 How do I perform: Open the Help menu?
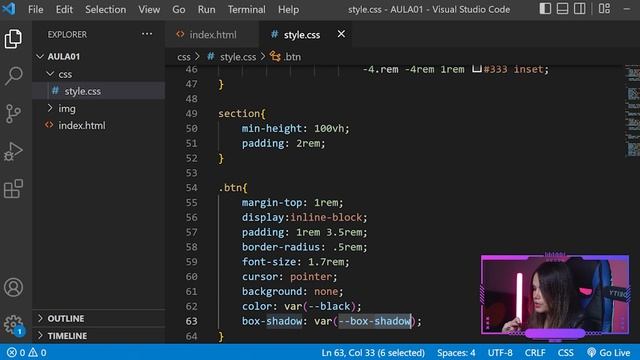tap(289, 9)
